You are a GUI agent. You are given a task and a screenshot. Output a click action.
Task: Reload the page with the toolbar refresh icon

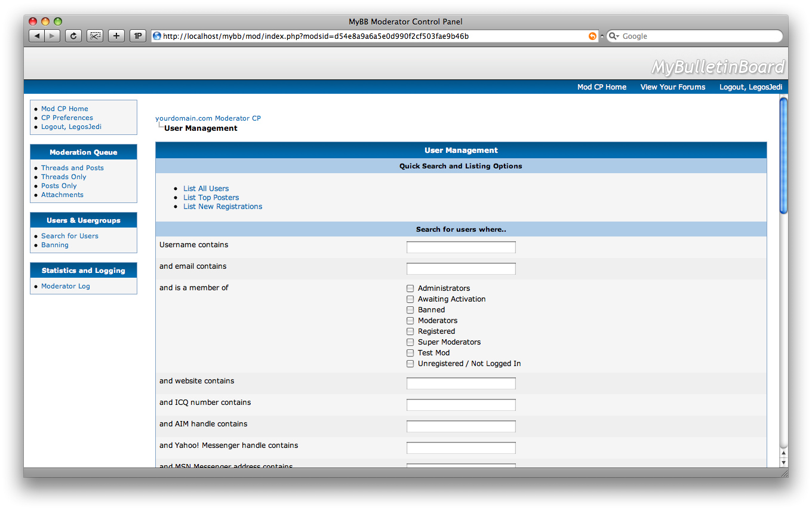[73, 36]
